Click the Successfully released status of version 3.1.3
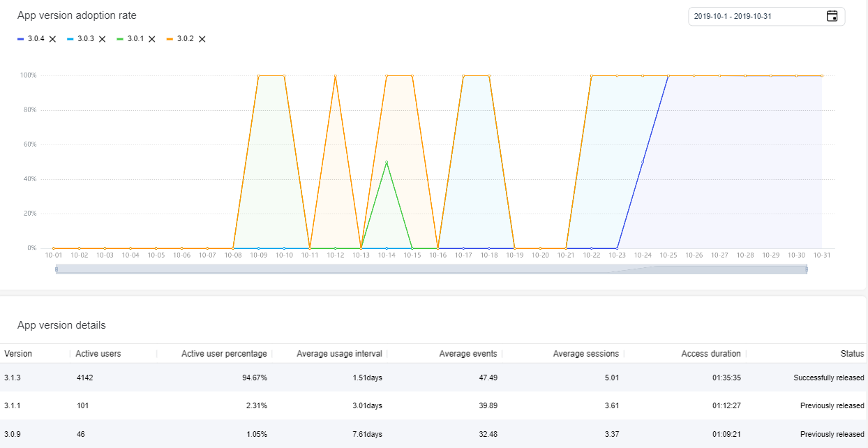868x448 pixels. tap(830, 378)
